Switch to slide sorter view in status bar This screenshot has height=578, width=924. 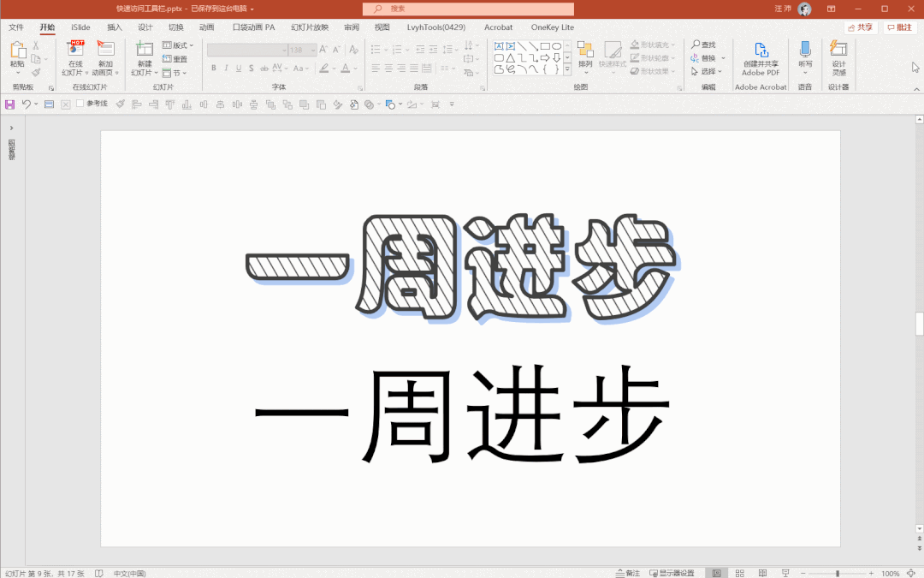point(739,573)
